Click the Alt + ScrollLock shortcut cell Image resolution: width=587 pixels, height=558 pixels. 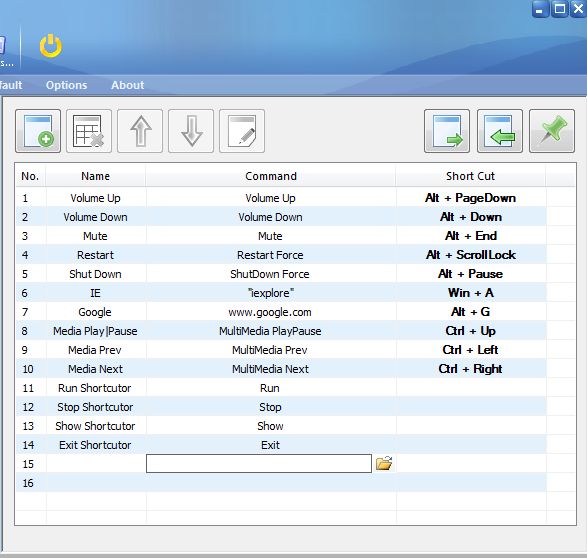click(x=471, y=255)
